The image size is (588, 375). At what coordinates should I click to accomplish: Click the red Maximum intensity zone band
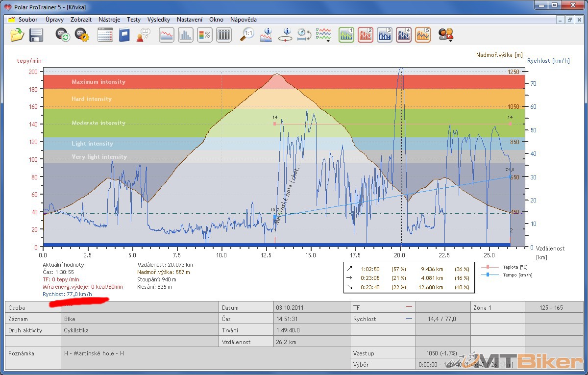pos(98,82)
